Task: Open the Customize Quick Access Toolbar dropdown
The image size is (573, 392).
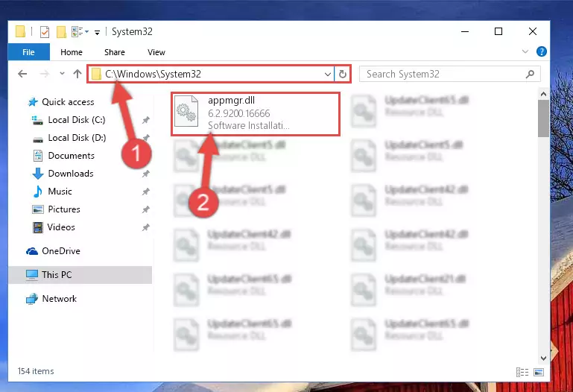Action: point(97,33)
